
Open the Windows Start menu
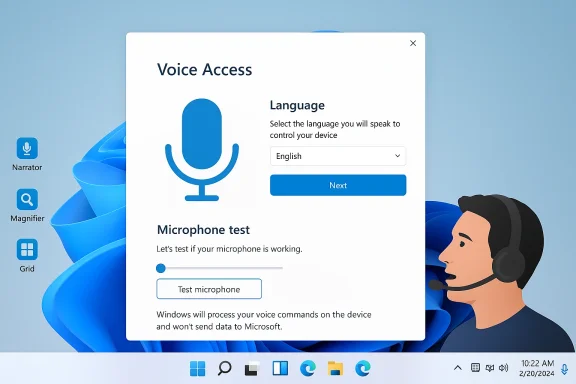(198, 368)
